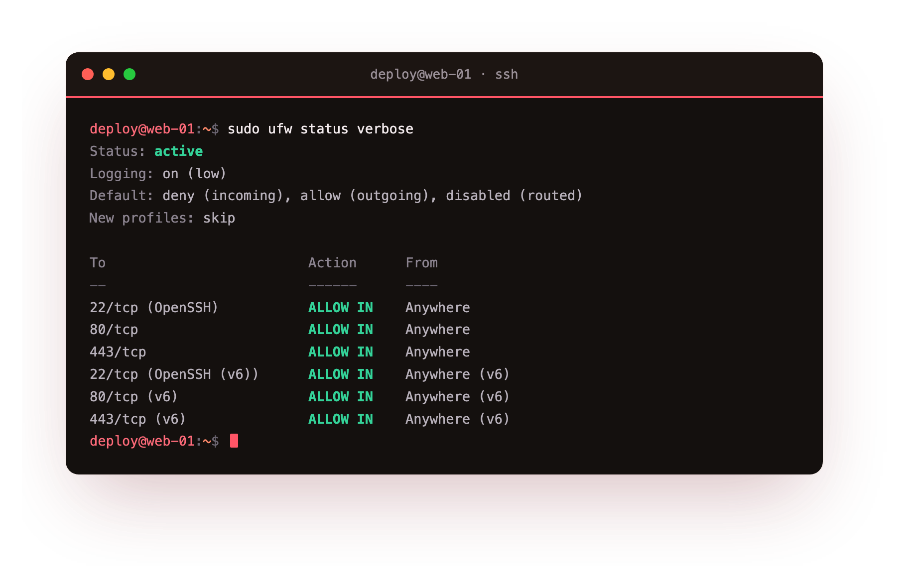Click the 'From' column header

[x=421, y=263]
